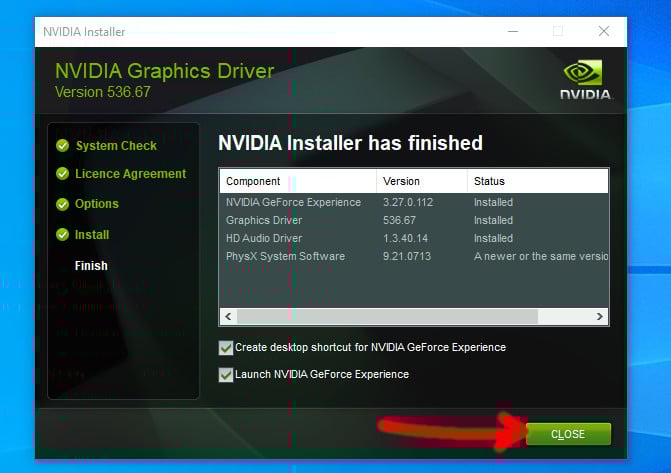Click the Licence Agreement green checkmark icon
This screenshot has width=671, height=473.
[x=62, y=173]
